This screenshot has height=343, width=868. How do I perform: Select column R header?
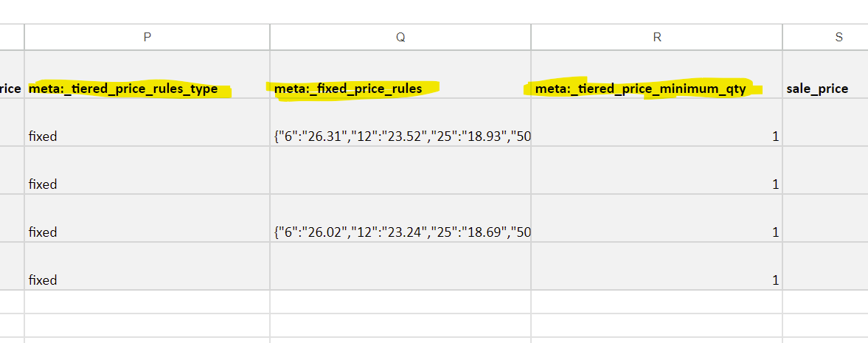[656, 37]
